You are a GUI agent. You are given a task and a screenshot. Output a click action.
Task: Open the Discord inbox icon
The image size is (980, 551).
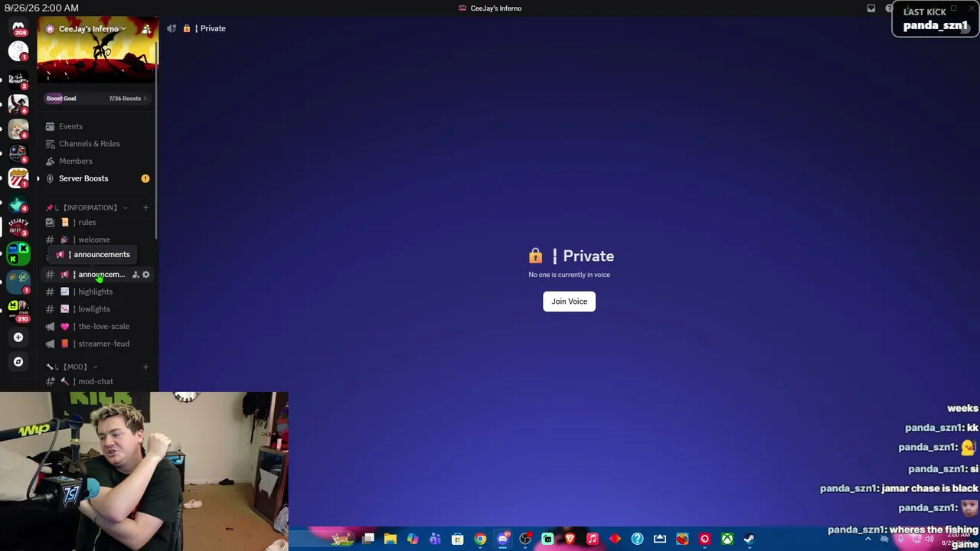pos(871,8)
